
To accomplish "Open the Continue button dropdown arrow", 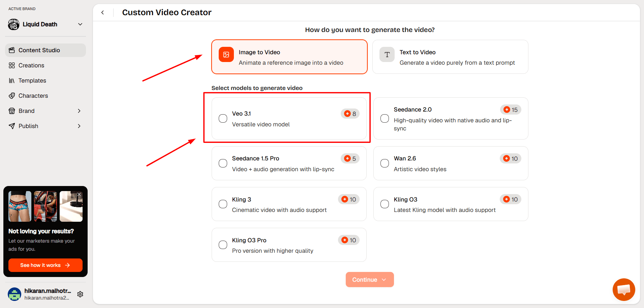I will (384, 280).
